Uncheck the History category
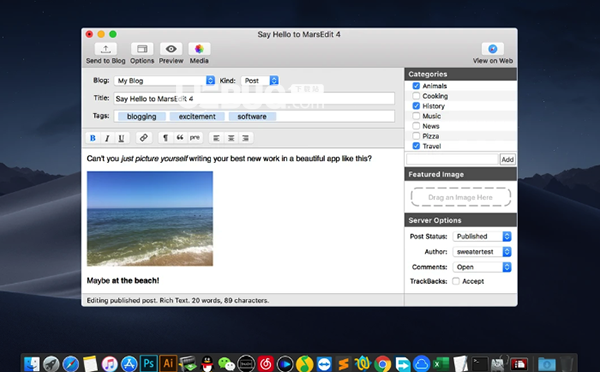 point(416,106)
